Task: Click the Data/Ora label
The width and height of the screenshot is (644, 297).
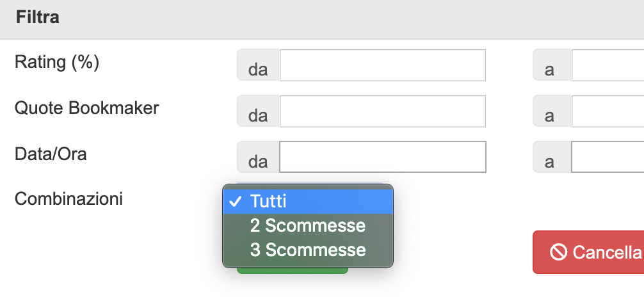Action: [x=51, y=154]
